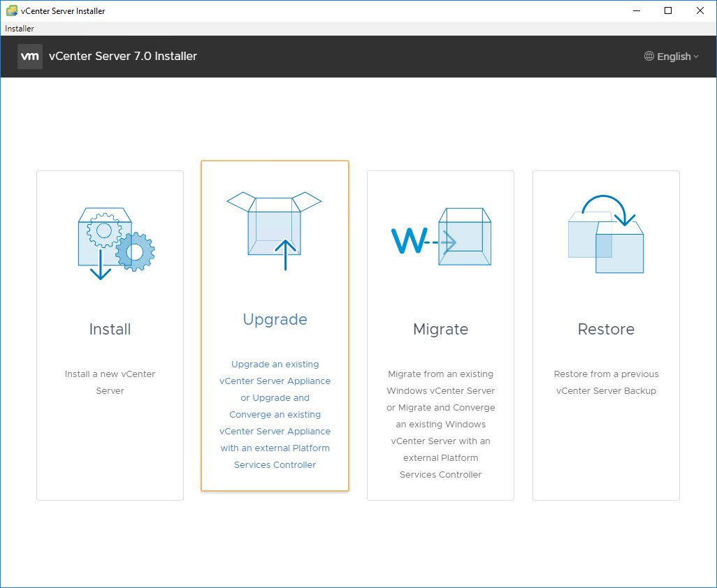Open the Installer menu
Screen dimensions: 717x588
click(x=19, y=28)
